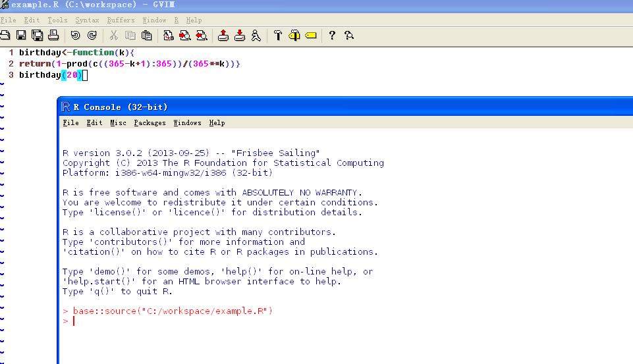Click the 'Type license() or licence()' line

coord(212,212)
